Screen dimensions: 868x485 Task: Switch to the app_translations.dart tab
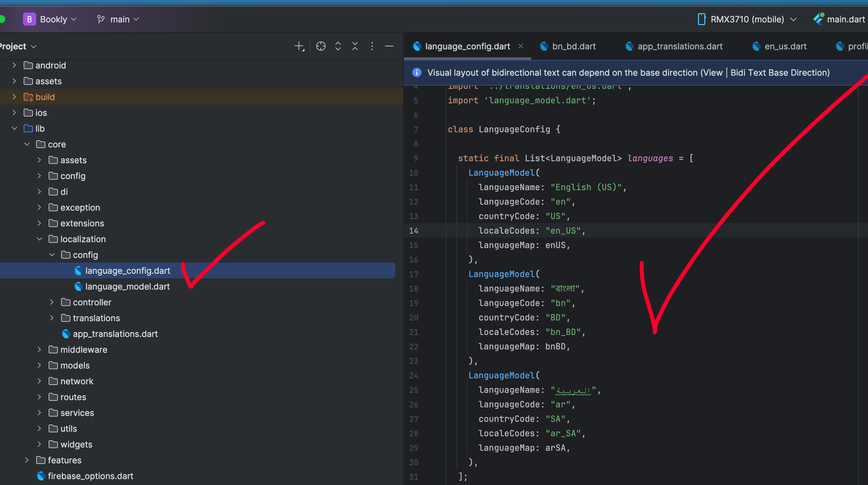tap(674, 46)
